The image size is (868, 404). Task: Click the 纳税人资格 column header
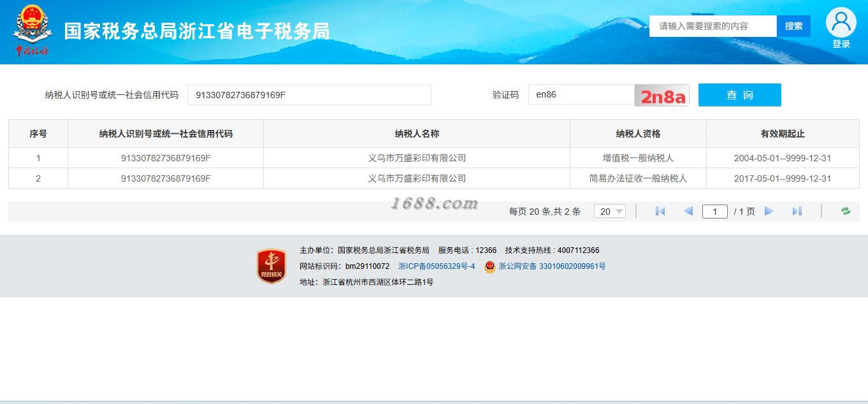pos(638,134)
